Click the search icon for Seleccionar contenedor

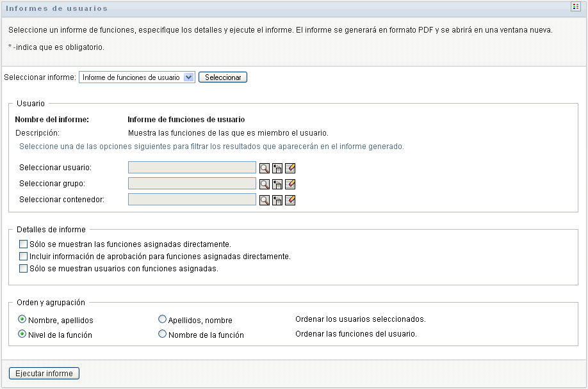(x=264, y=200)
